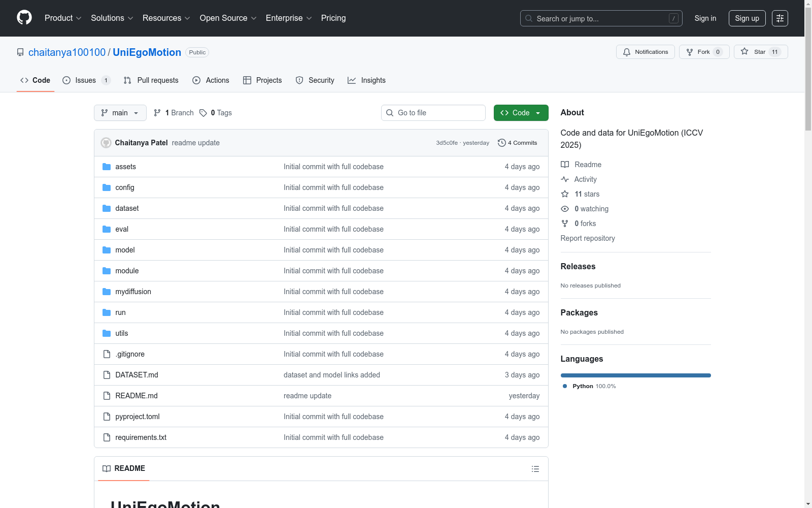
Task: Click the Python 100.0% language link
Action: 589,386
